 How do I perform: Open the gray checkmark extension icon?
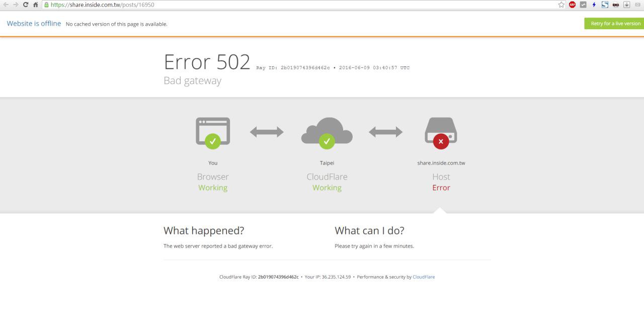583,5
